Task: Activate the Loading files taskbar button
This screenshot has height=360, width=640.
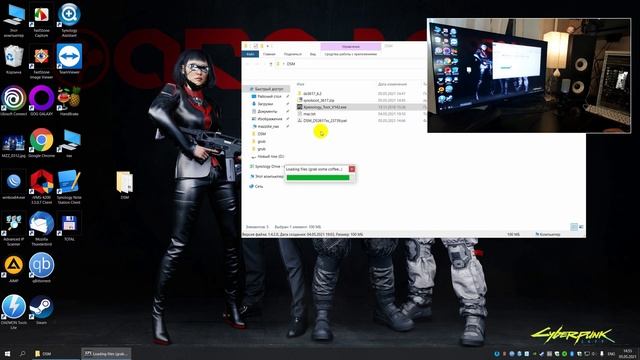Action: click(x=106, y=353)
